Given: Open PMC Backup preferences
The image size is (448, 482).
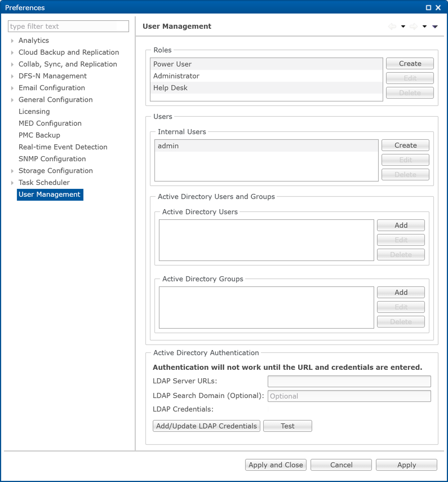Looking at the screenshot, I should tap(39, 135).
